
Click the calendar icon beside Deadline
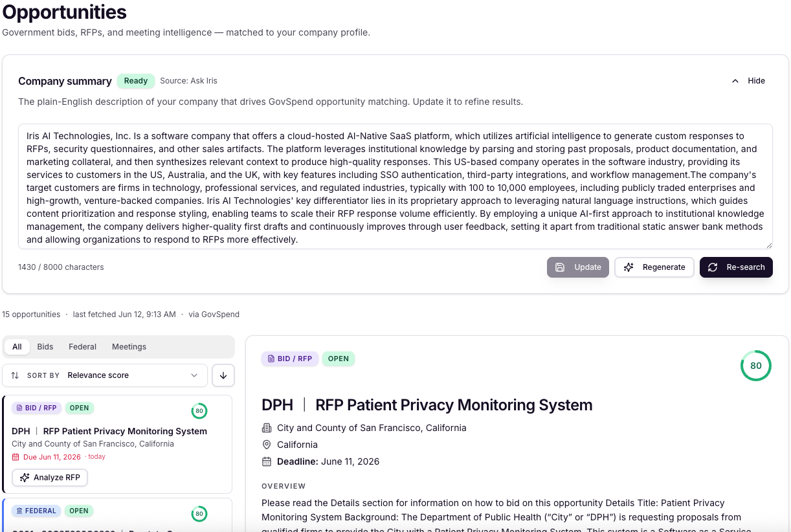267,461
